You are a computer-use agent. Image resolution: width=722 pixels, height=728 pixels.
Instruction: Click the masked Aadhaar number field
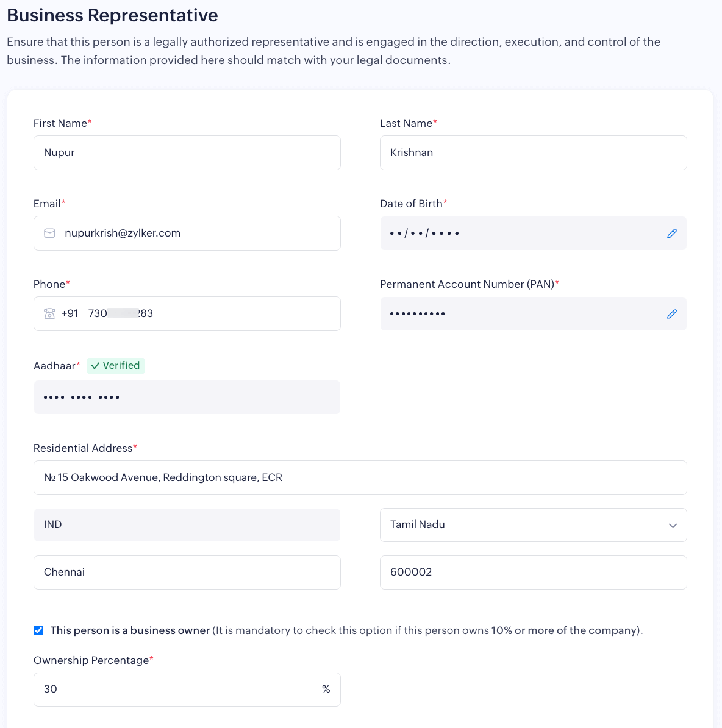coord(187,398)
